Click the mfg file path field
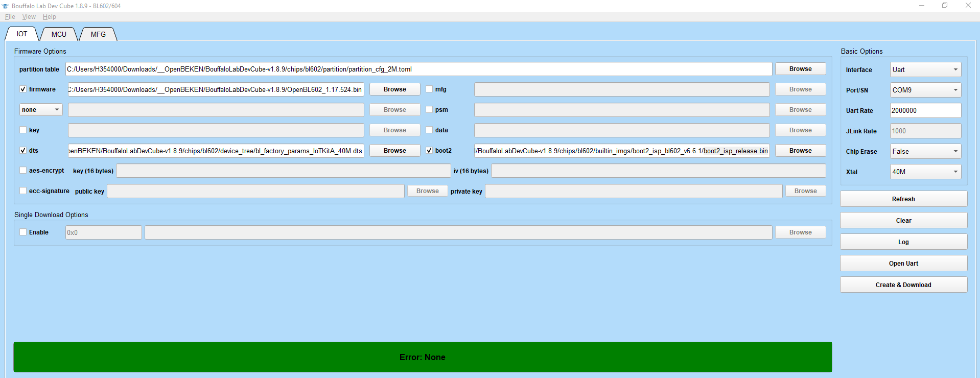 point(622,89)
